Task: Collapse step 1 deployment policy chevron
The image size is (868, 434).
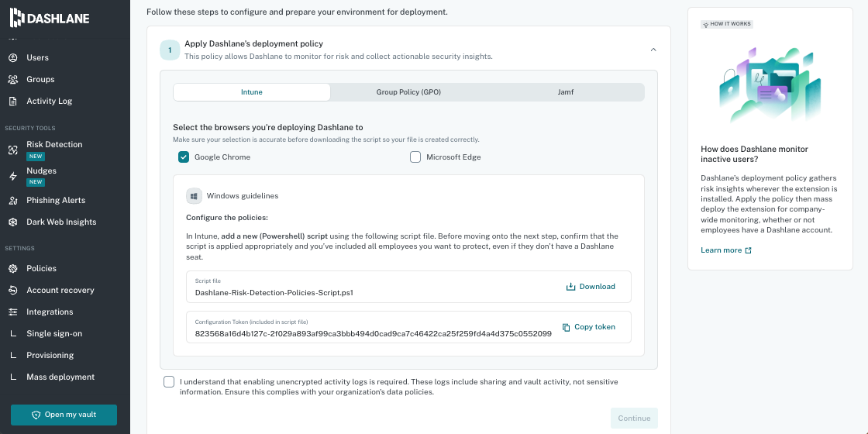Action: tap(653, 50)
